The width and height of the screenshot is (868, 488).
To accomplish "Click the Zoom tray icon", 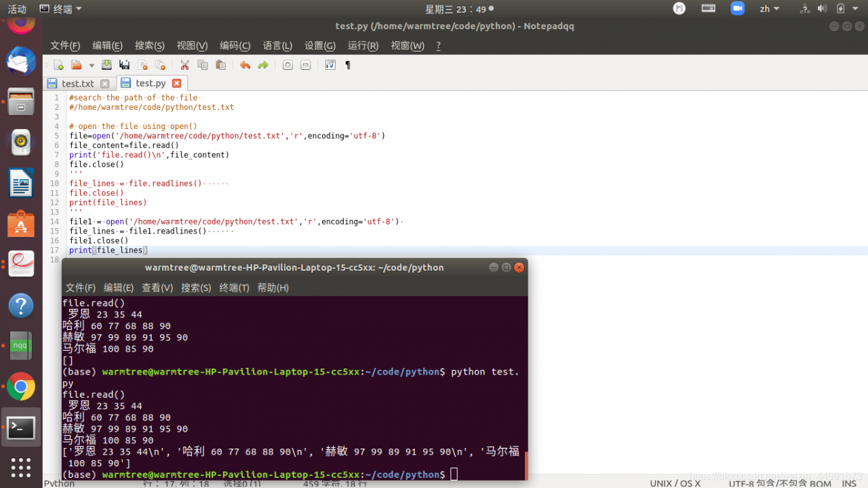I will click(738, 8).
